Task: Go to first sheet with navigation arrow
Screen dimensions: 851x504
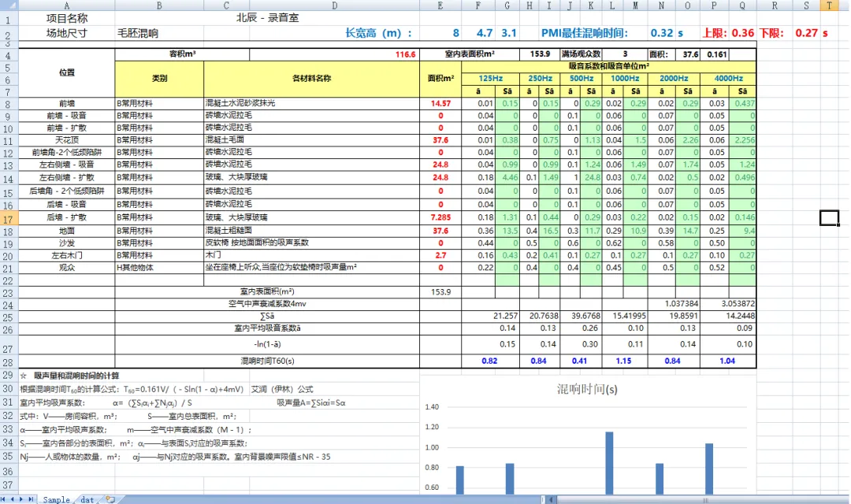Action: tap(4, 499)
